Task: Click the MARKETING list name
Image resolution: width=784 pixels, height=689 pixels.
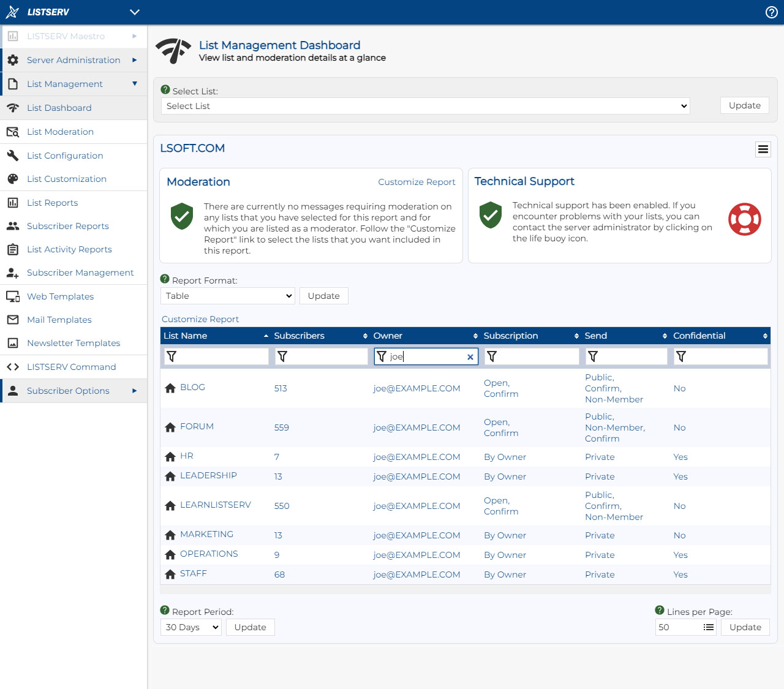Action: pyautogui.click(x=206, y=534)
